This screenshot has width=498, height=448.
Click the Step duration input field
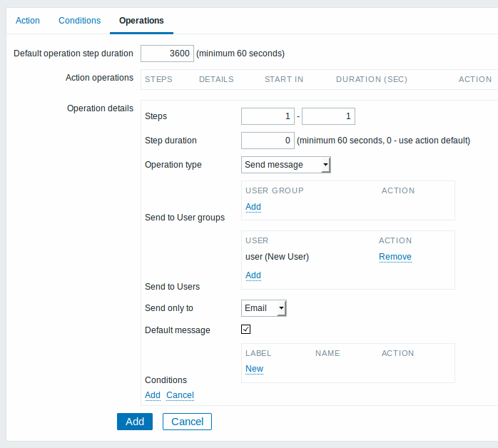pos(268,141)
